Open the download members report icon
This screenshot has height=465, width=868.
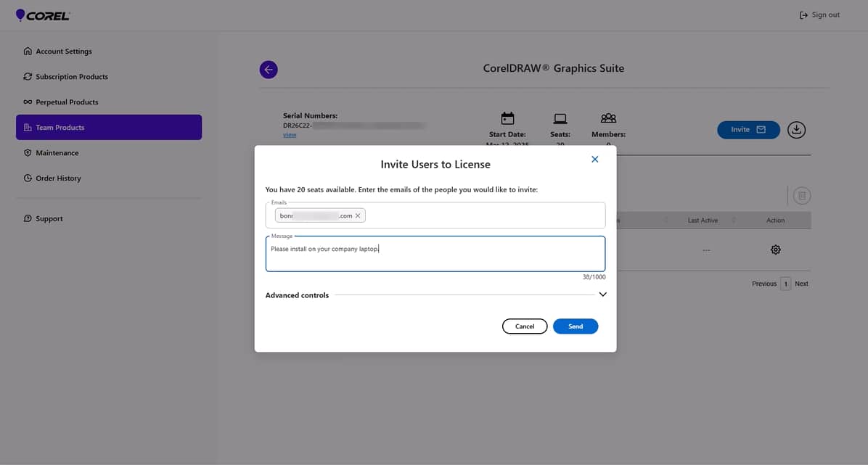[796, 129]
